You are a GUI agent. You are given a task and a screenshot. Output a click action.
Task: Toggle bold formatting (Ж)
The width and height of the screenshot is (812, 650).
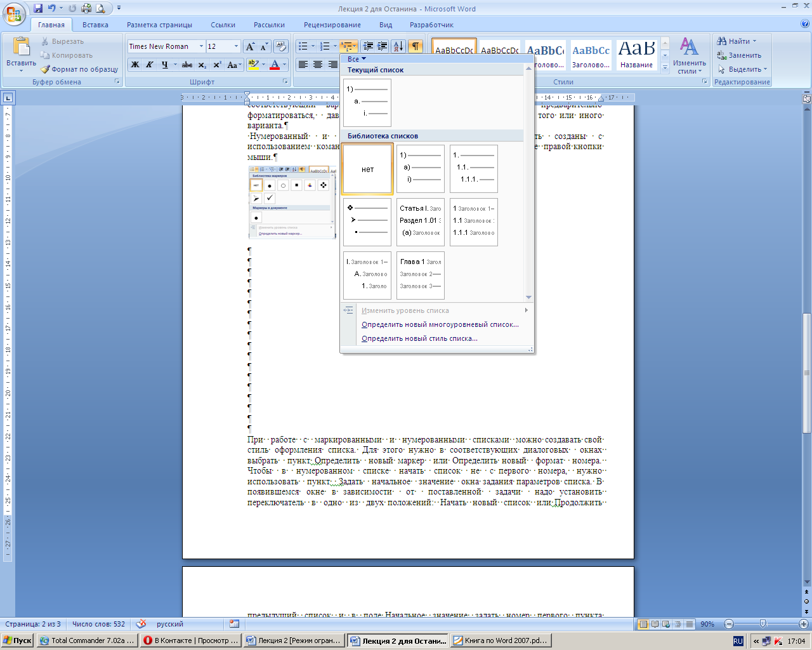(x=134, y=65)
